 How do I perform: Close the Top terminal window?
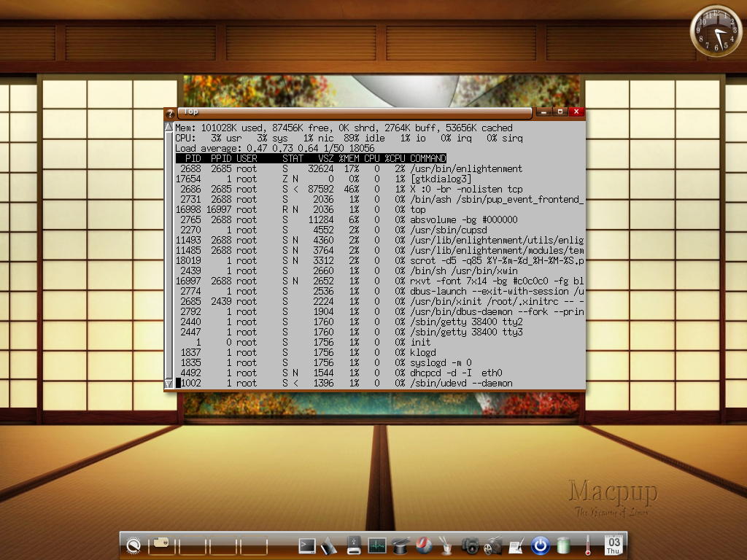(576, 112)
